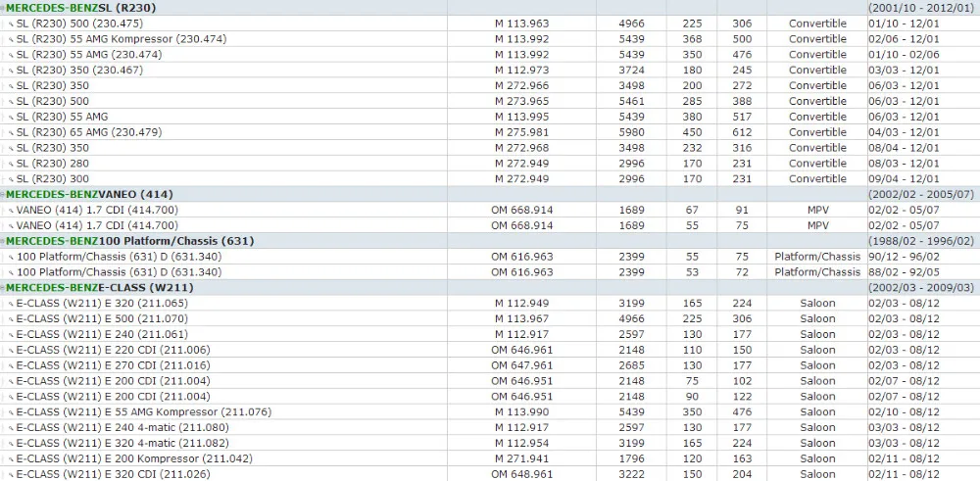Screen dimensions: 980x481
Task: Click the row icon beside E 320 (211.065)
Action: click(x=11, y=305)
